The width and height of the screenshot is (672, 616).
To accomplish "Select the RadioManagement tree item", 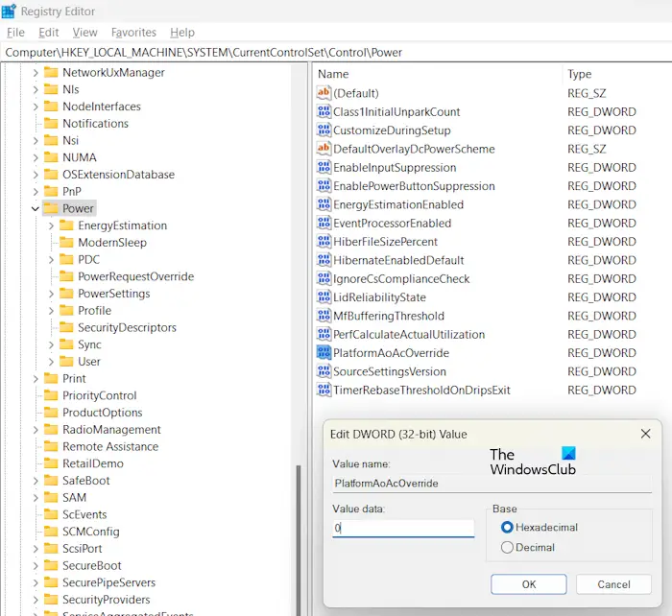I will click(x=111, y=430).
